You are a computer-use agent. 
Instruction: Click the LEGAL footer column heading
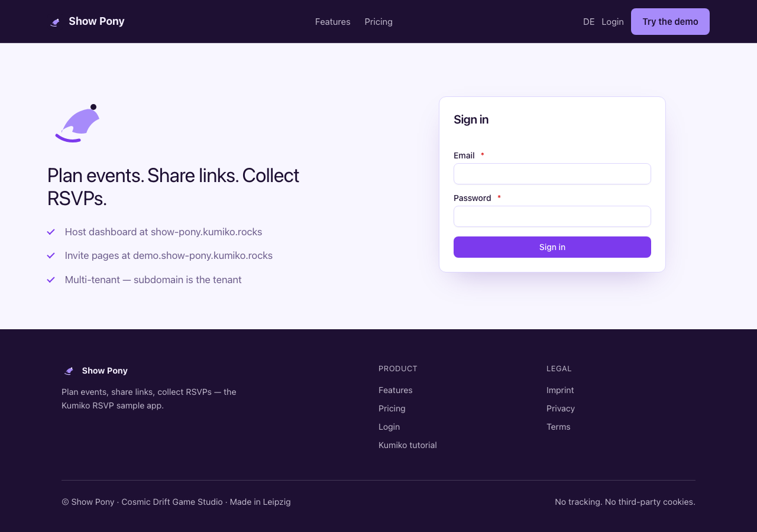559,368
